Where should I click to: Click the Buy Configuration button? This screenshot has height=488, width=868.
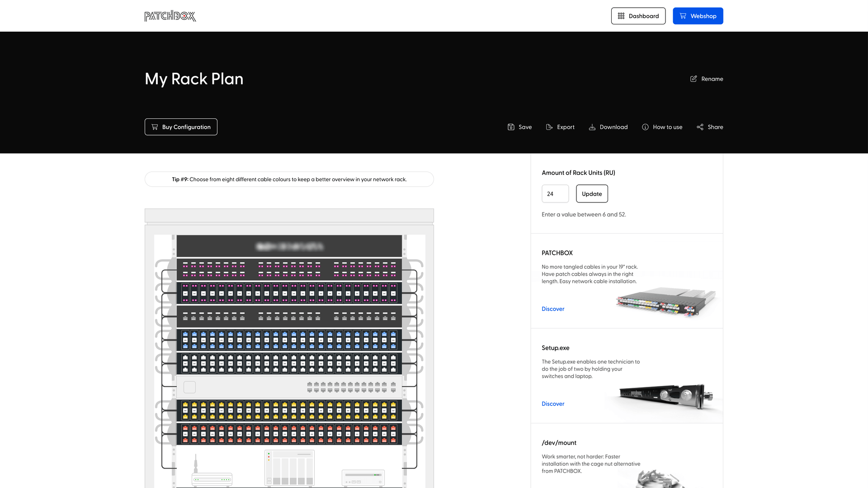181,127
